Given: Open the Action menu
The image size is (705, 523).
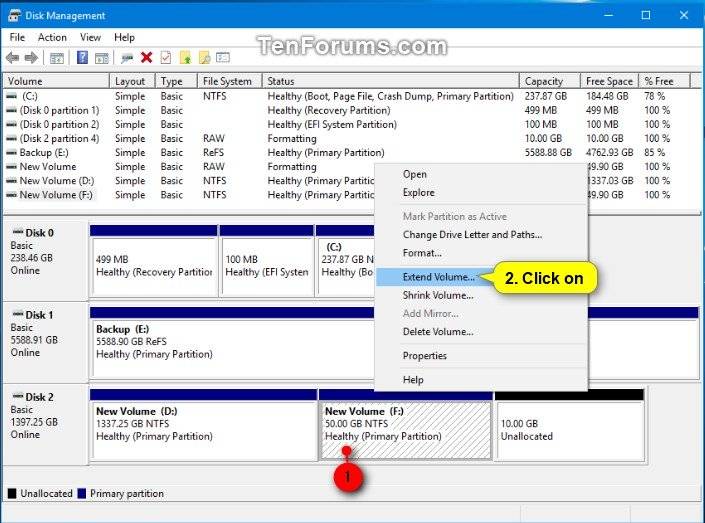Looking at the screenshot, I should [x=52, y=37].
